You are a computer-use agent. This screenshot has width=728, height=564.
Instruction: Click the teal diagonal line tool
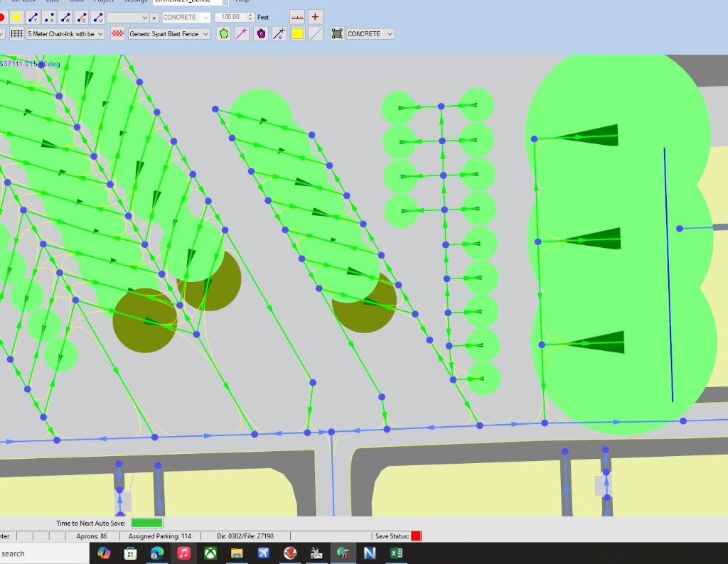(x=316, y=33)
